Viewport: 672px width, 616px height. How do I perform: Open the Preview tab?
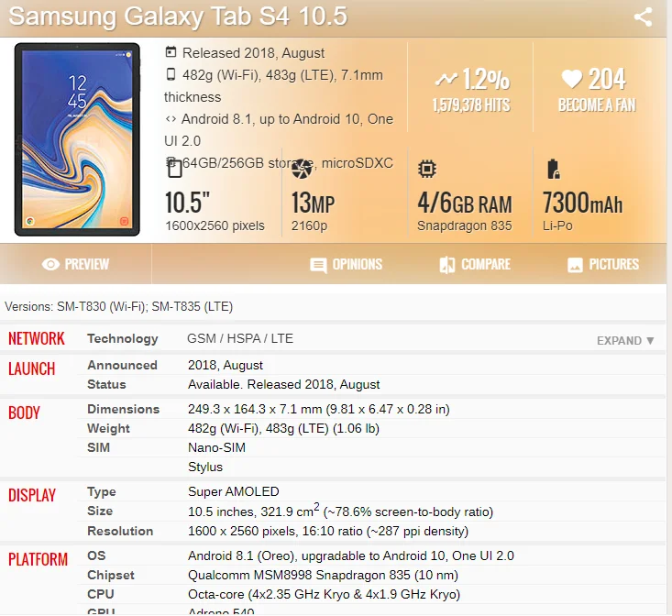pyautogui.click(x=75, y=264)
